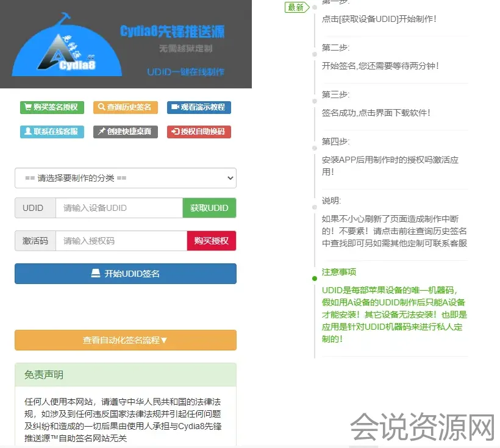This screenshot has height=448, width=500.
Task: Click the UDID一键在线制作 banner text
Action: click(x=185, y=72)
